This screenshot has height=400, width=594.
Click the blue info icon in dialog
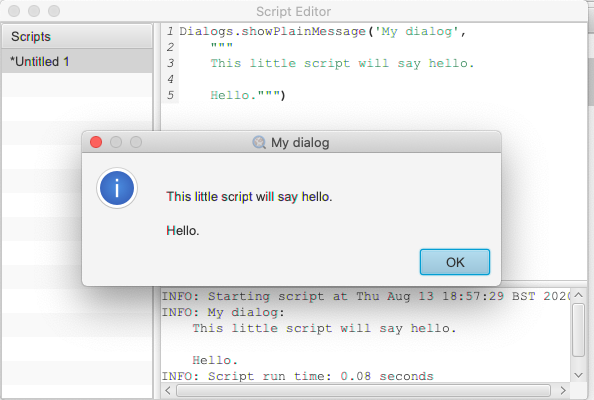pyautogui.click(x=117, y=188)
